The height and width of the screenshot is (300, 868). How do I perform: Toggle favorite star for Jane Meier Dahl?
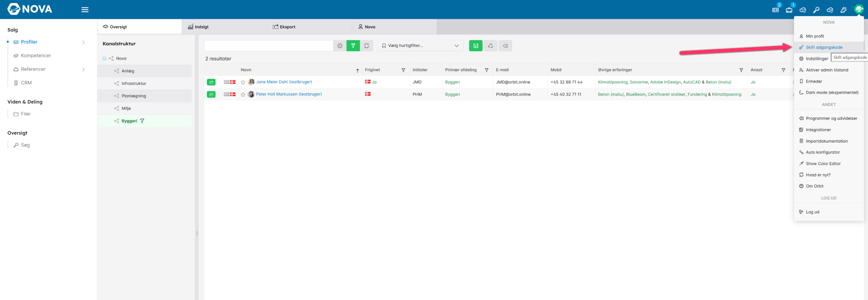tap(243, 82)
